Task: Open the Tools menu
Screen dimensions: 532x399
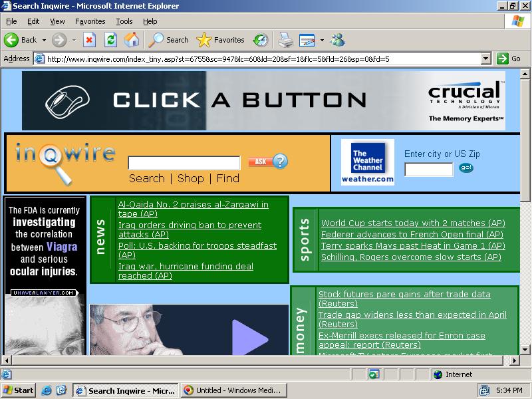Action: point(124,21)
